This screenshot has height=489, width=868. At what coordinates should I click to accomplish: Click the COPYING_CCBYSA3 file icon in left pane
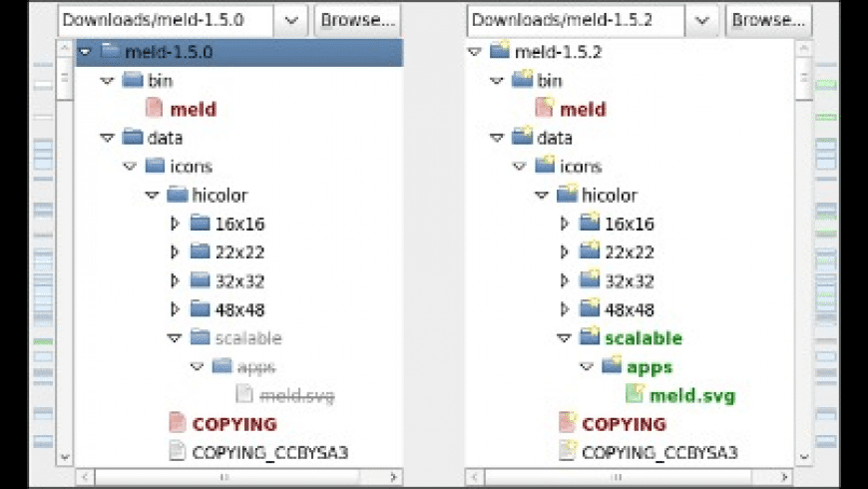(178, 451)
